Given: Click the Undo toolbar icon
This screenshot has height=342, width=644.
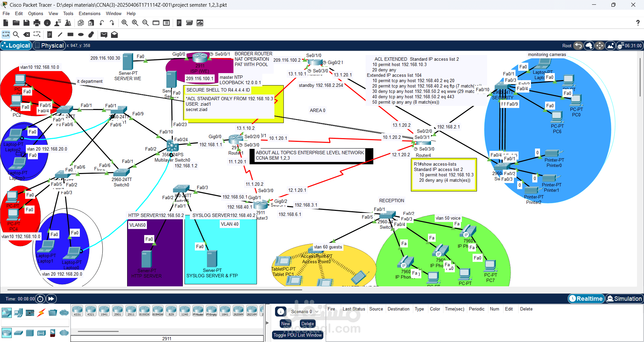Looking at the screenshot, I should [x=102, y=23].
